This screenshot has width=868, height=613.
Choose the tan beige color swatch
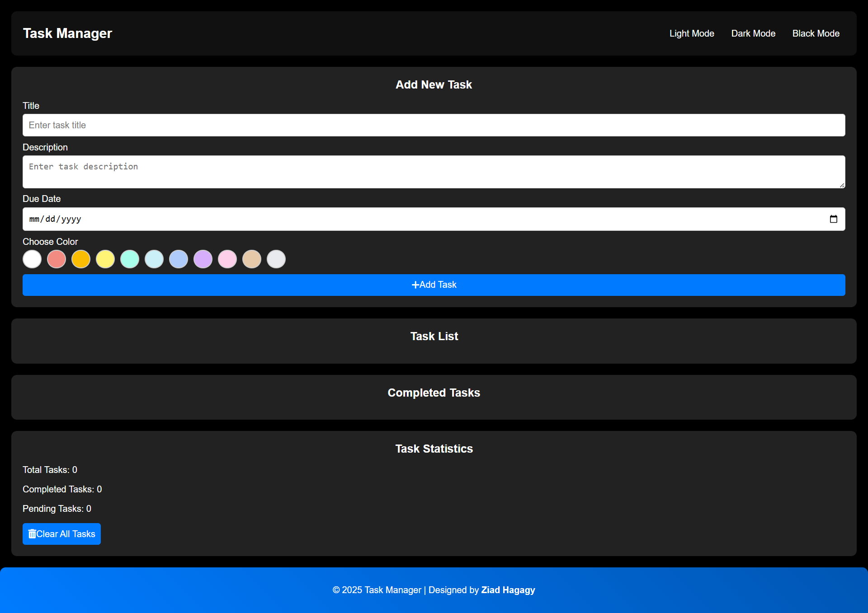pyautogui.click(x=252, y=259)
